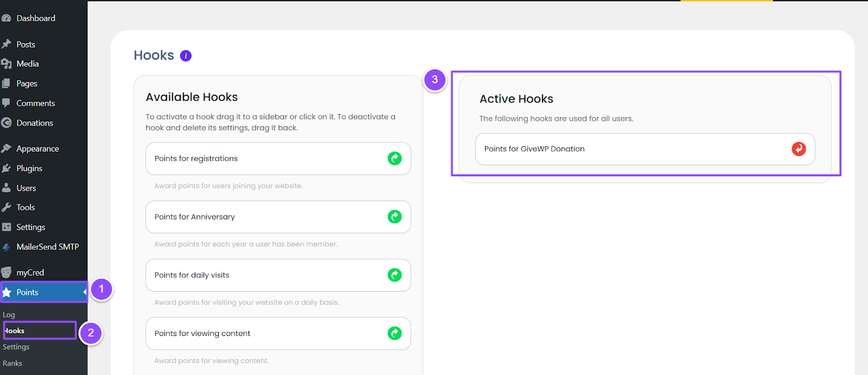Open MailerSend SMTP settings

click(x=48, y=247)
